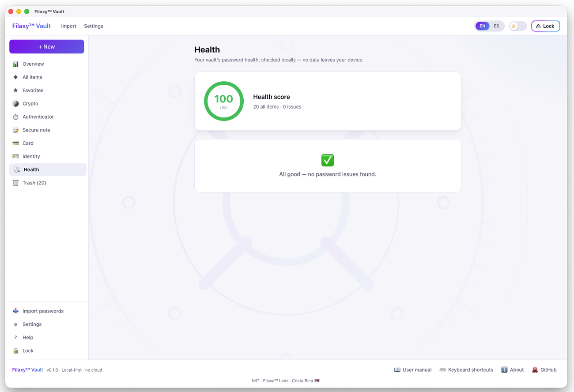This screenshot has width=574, height=392.
Task: Click the Help question mark icon
Action: pos(15,338)
